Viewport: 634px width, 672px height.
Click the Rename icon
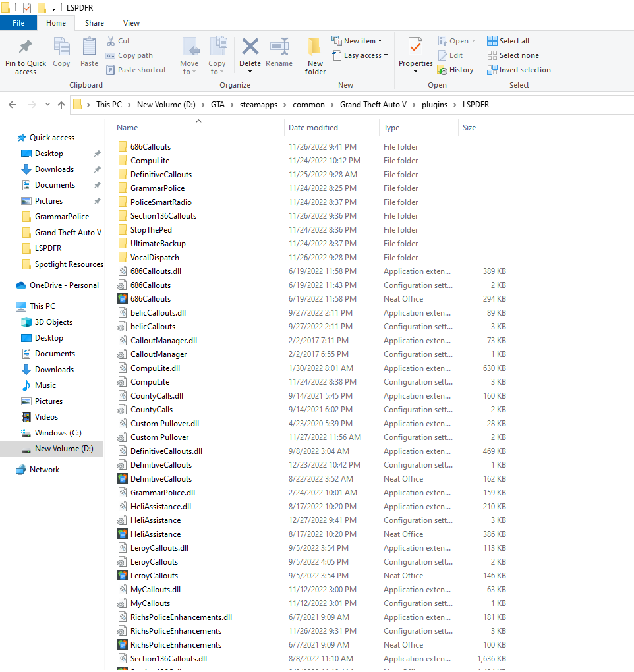[279, 46]
